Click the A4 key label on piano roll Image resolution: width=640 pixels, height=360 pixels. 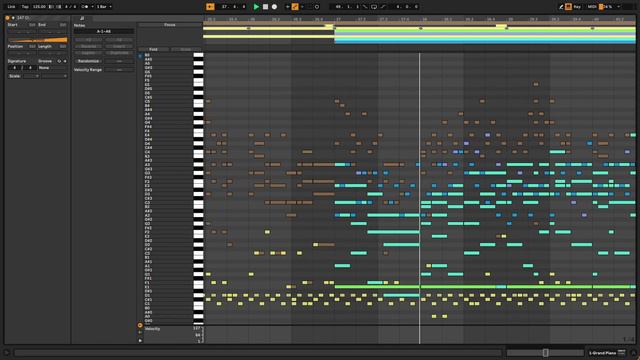coord(147,114)
